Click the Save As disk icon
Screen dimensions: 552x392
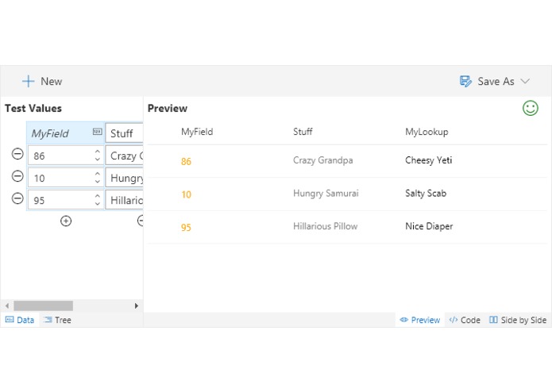tap(465, 81)
